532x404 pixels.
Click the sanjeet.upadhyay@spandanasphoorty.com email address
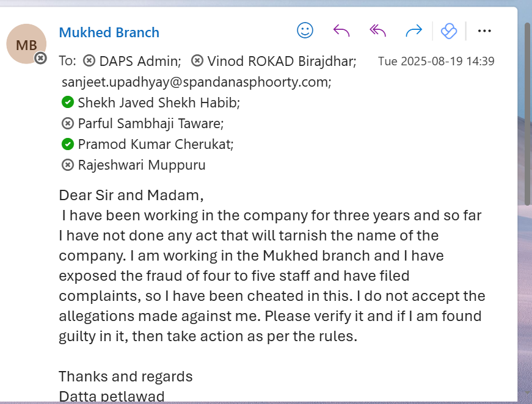click(x=196, y=82)
